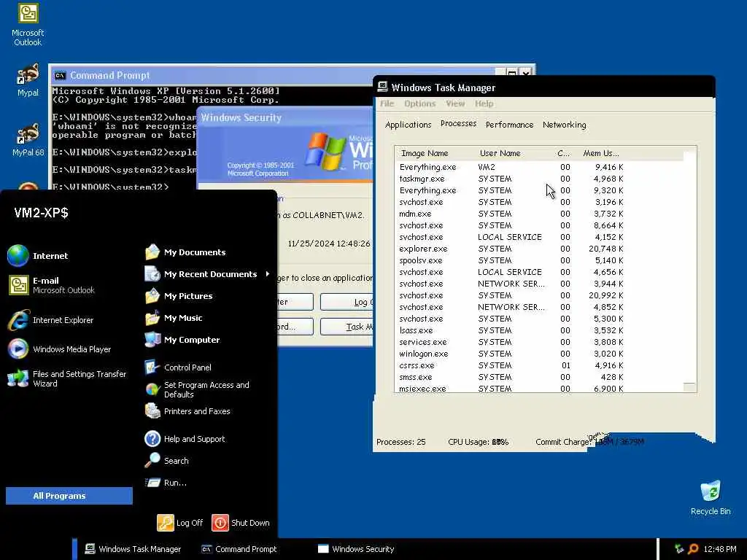Select smss.exe process row
Image resolution: width=747 pixels, height=560 pixels.
[511, 377]
